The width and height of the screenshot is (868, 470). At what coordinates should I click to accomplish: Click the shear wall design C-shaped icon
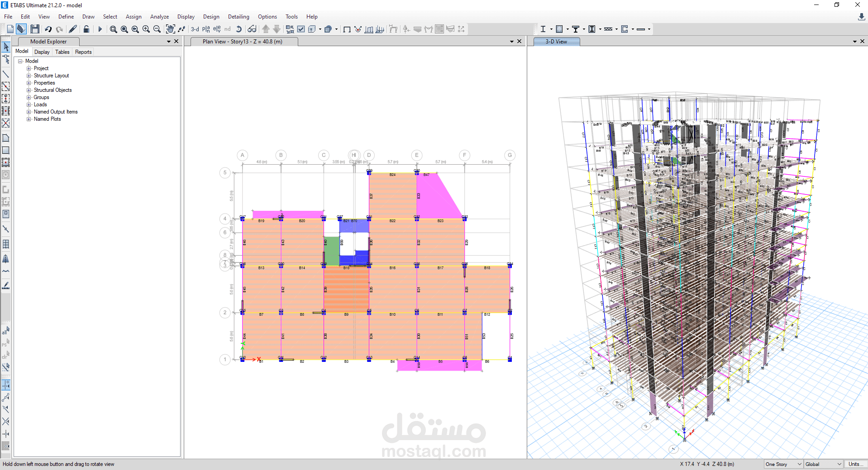tap(625, 29)
